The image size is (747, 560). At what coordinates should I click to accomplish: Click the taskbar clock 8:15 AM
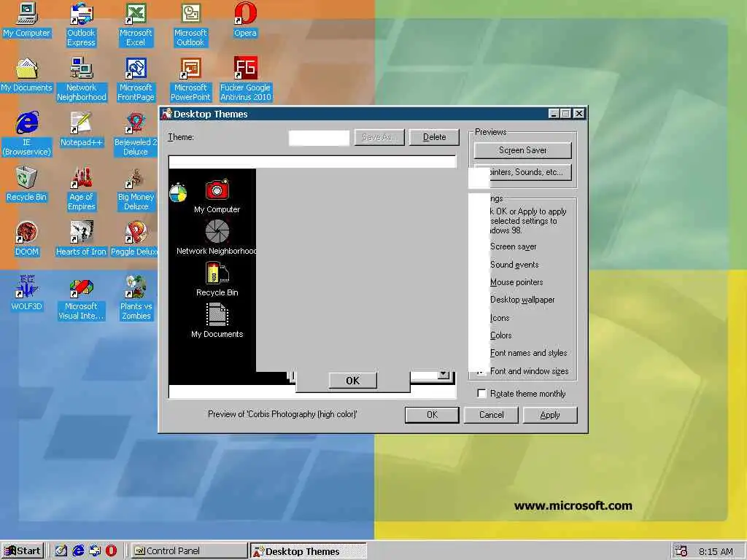click(x=716, y=551)
